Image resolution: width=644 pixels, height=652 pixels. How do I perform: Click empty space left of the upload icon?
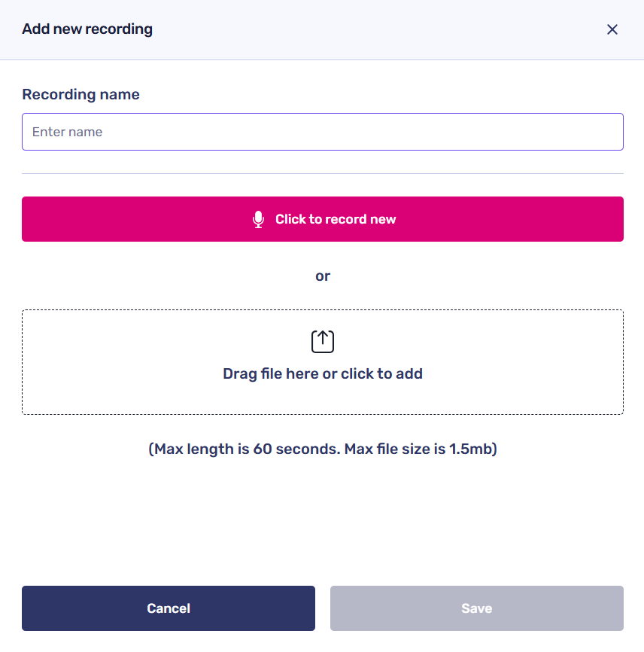click(150, 343)
